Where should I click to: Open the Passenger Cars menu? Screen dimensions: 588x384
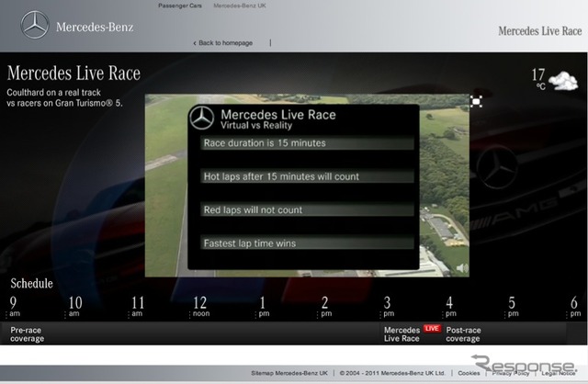(x=180, y=6)
